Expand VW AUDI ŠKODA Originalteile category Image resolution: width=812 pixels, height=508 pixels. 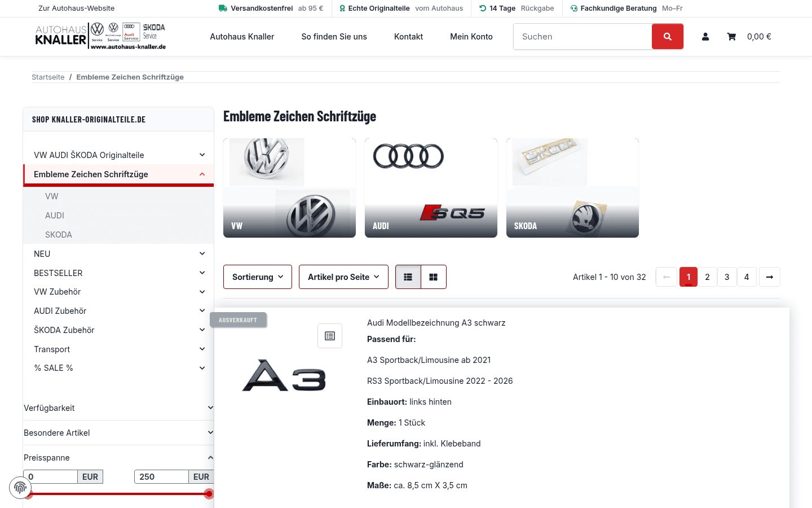click(x=202, y=155)
